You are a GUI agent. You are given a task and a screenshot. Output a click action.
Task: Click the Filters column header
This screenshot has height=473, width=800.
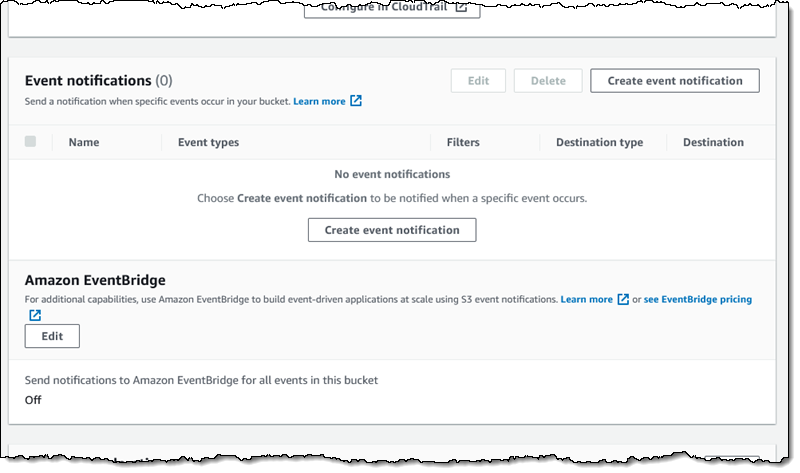463,142
